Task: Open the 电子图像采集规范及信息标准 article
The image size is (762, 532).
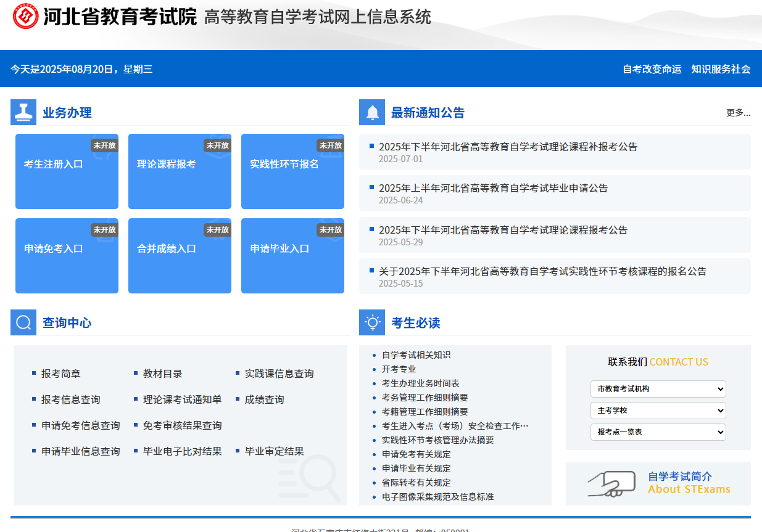Action: coord(438,497)
